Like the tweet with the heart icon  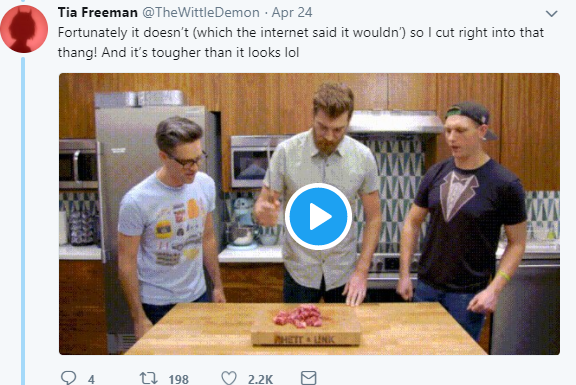click(x=229, y=378)
